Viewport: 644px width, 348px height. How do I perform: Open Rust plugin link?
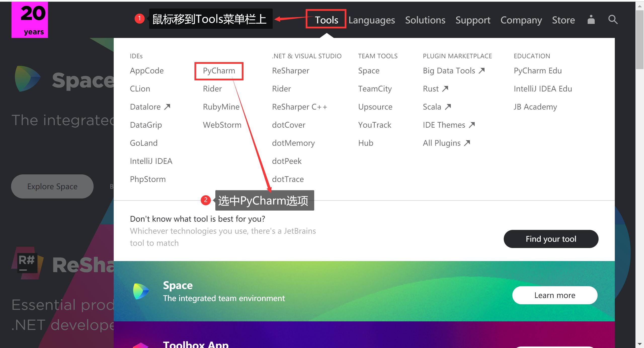(435, 89)
